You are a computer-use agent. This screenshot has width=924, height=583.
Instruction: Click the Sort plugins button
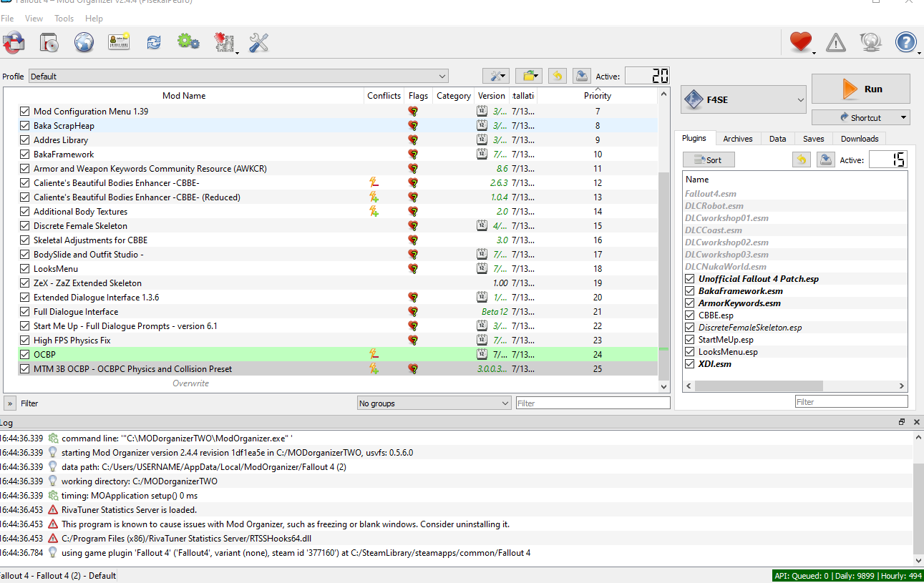[709, 160]
